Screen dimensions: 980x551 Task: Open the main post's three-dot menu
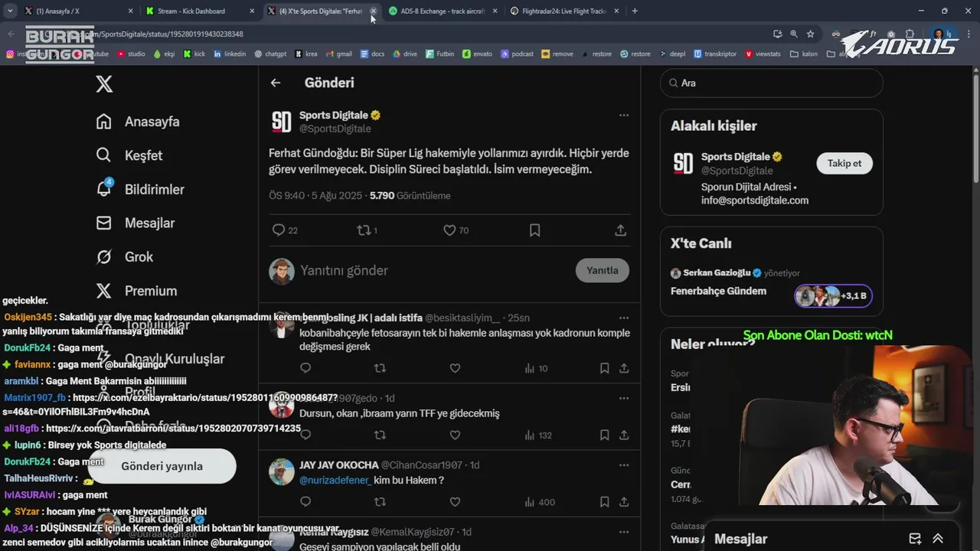(624, 116)
